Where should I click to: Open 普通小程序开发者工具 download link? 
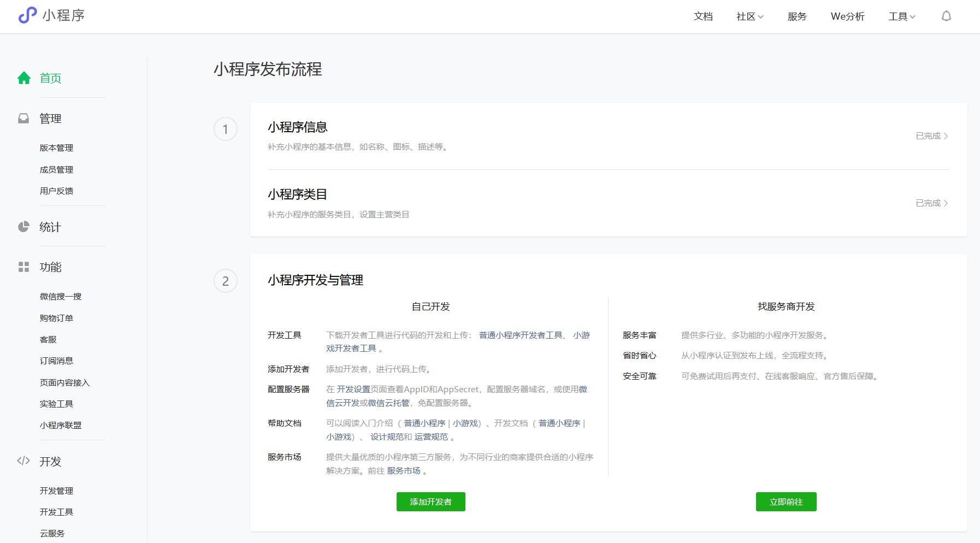pos(521,335)
